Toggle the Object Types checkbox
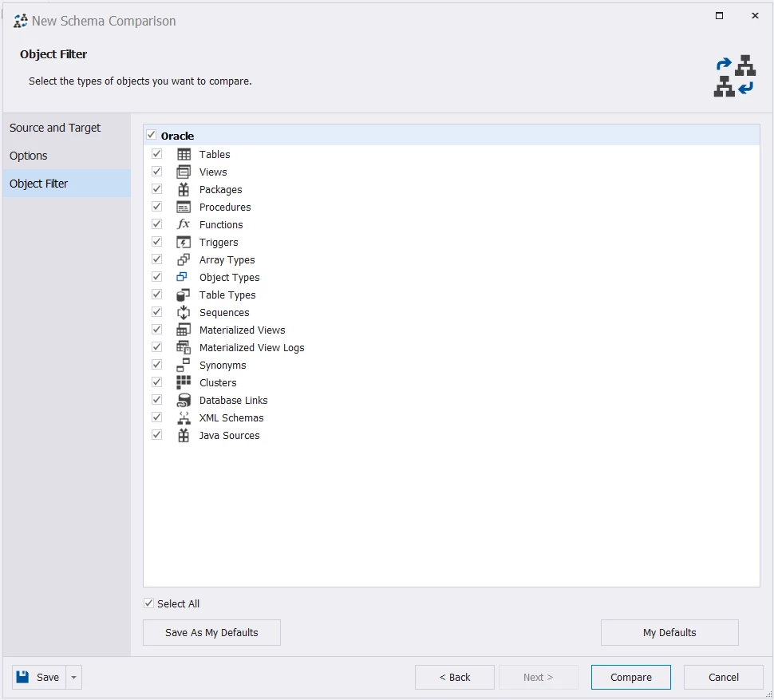The height and width of the screenshot is (700, 774). click(x=157, y=277)
